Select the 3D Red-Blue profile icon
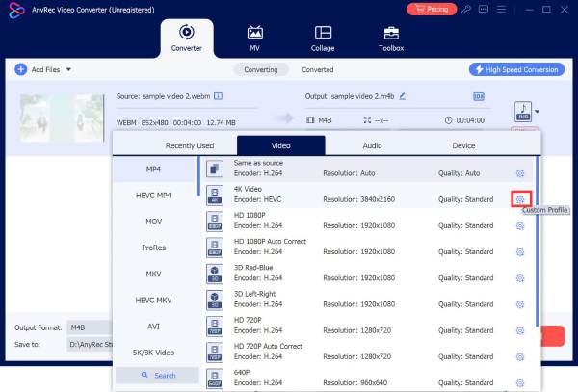 (x=215, y=274)
